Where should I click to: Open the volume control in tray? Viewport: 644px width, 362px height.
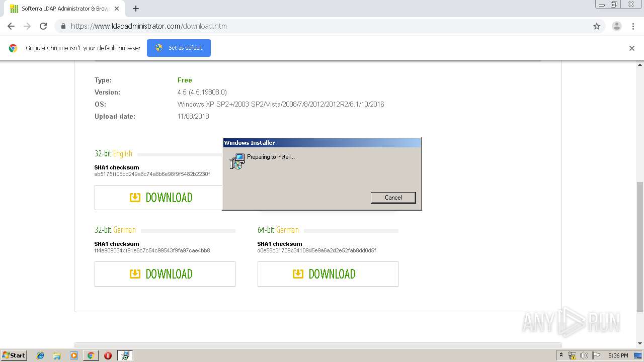(x=584, y=355)
